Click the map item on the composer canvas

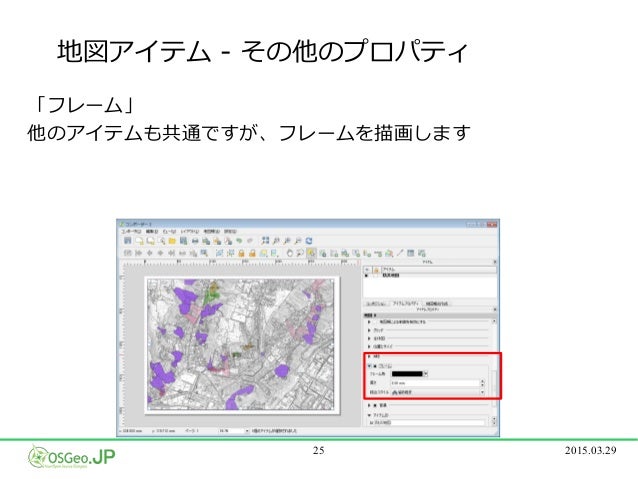tap(241, 344)
